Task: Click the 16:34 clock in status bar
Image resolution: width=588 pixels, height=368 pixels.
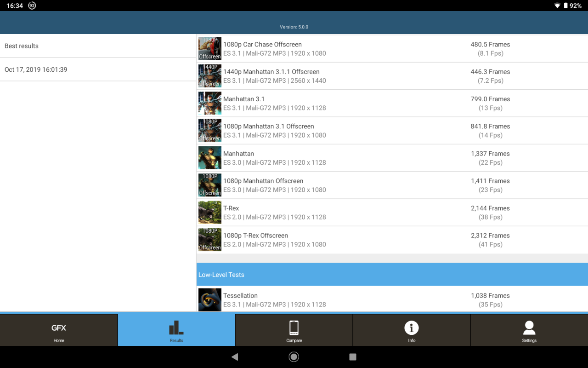Action: click(15, 6)
